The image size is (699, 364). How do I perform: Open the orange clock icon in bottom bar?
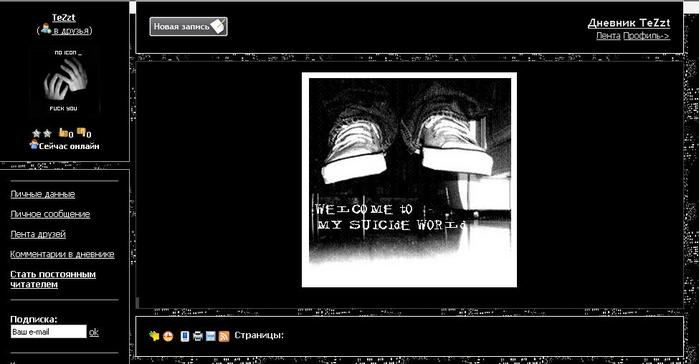pyautogui.click(x=168, y=336)
